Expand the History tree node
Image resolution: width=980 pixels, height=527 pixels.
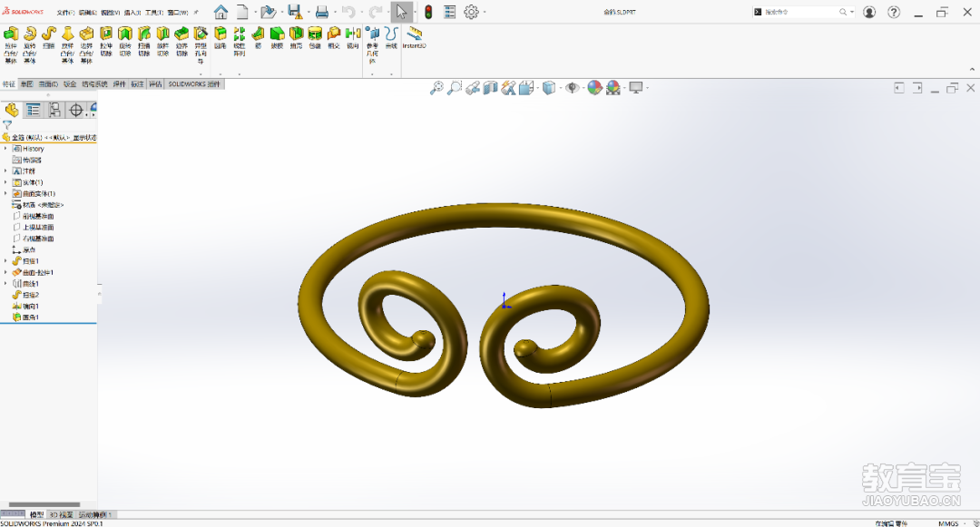tap(5, 149)
